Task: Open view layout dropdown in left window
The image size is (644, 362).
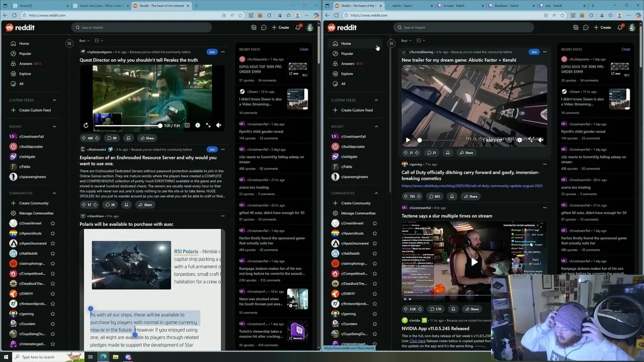Action: coord(99,41)
